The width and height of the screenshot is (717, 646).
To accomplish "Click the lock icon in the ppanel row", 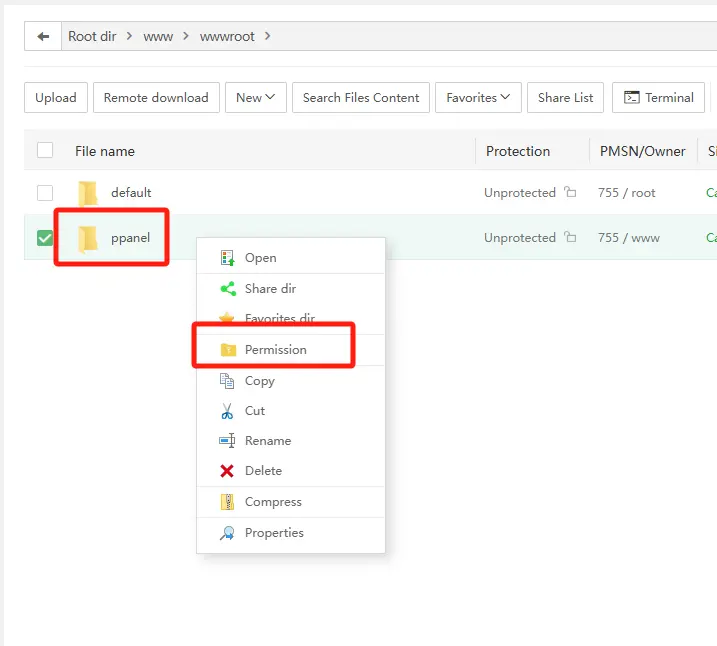I will point(570,237).
